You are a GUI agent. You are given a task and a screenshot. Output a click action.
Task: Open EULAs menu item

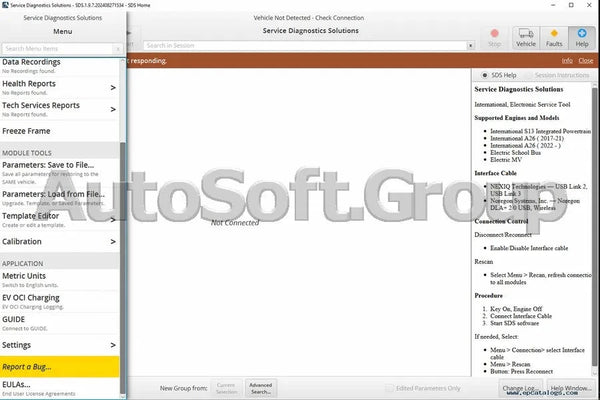coord(60,388)
